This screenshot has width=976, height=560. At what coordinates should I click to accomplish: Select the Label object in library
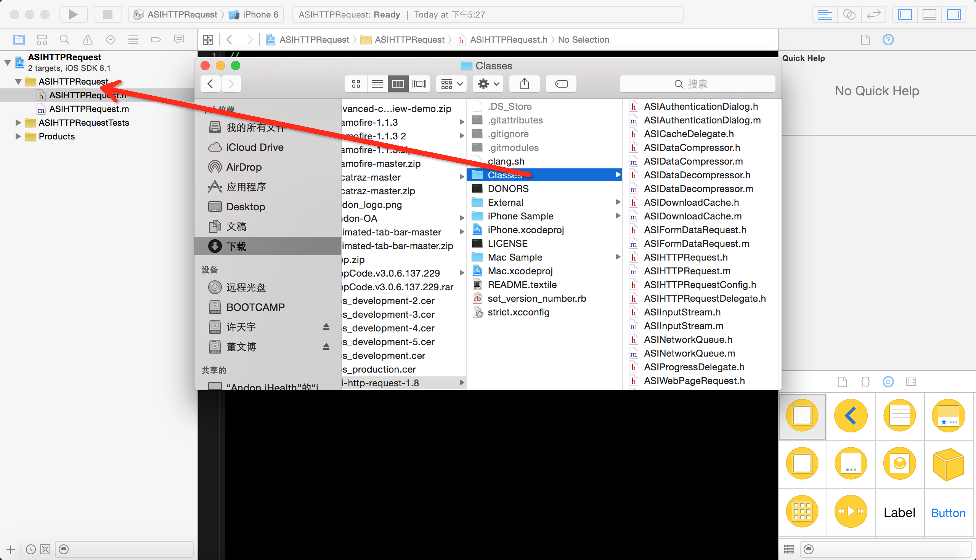click(899, 512)
